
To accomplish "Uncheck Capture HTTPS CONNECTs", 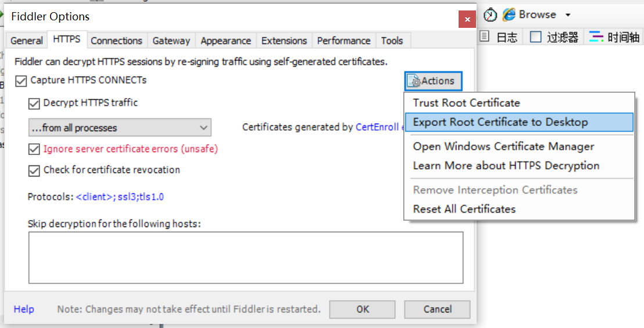I will [x=22, y=81].
